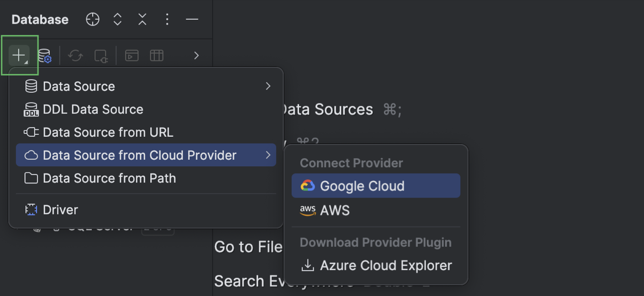Open Data Source from Cloud Provider submenu
This screenshot has width=644, height=296.
(139, 155)
